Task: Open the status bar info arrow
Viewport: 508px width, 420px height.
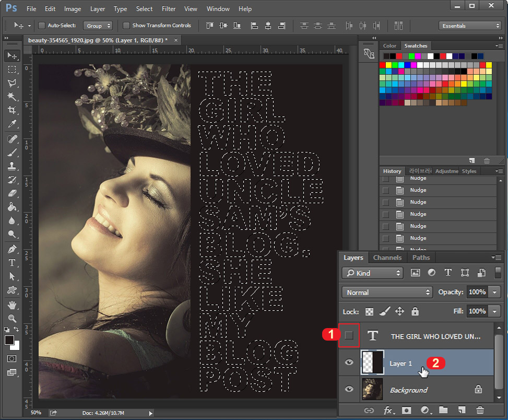Action: [150, 413]
